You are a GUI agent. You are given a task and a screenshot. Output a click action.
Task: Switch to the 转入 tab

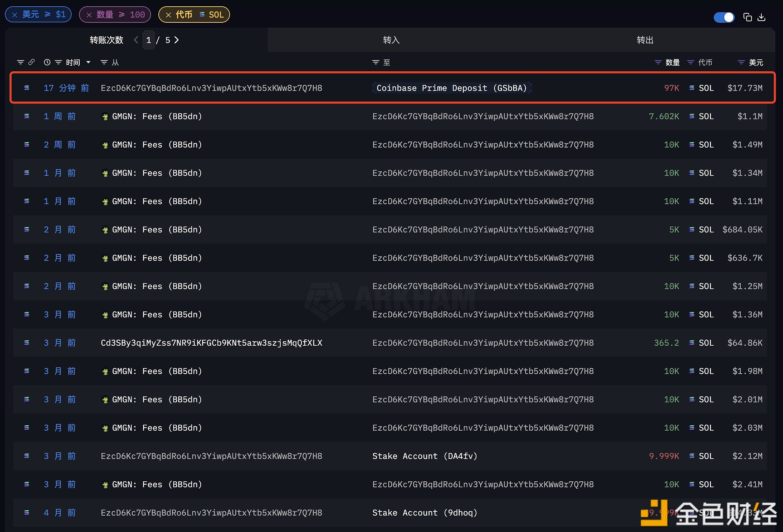(391, 40)
